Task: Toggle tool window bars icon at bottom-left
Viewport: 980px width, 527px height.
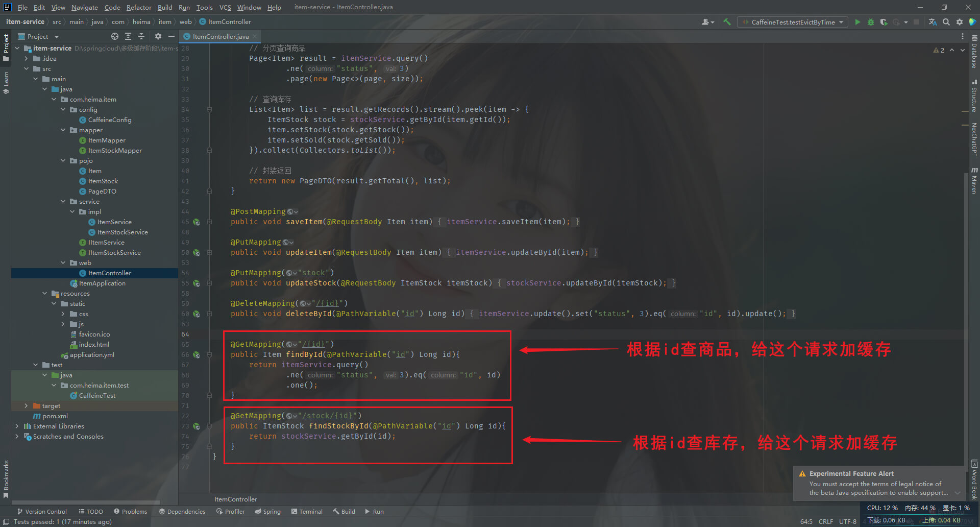Action: pyautogui.click(x=6, y=522)
